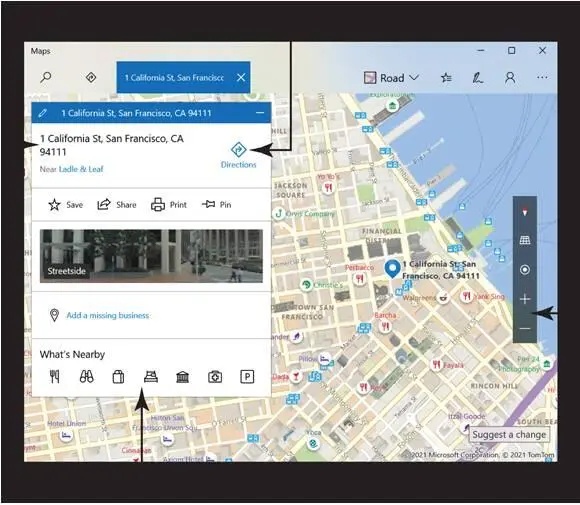Viewport: 580px width, 505px height.
Task: Zoom out with minus button
Action: pyautogui.click(x=525, y=328)
